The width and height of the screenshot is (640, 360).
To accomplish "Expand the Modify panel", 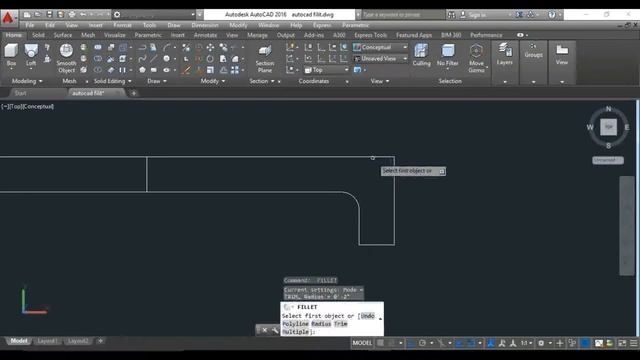I will pyautogui.click(x=213, y=81).
